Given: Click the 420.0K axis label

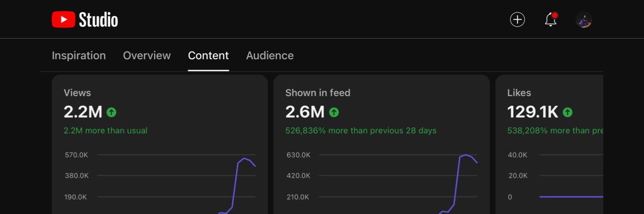Looking at the screenshot, I should click(x=298, y=175).
